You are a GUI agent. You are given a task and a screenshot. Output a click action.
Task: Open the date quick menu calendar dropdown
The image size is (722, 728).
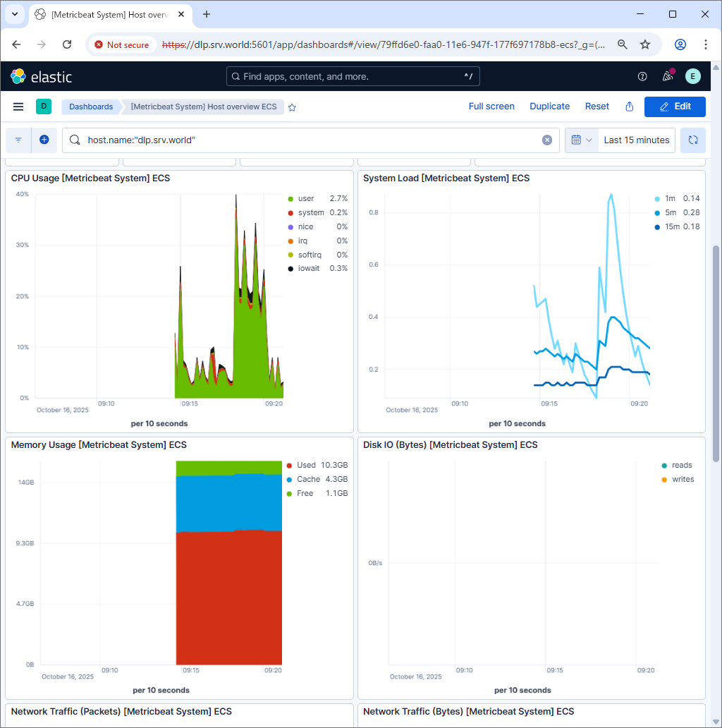(x=582, y=140)
